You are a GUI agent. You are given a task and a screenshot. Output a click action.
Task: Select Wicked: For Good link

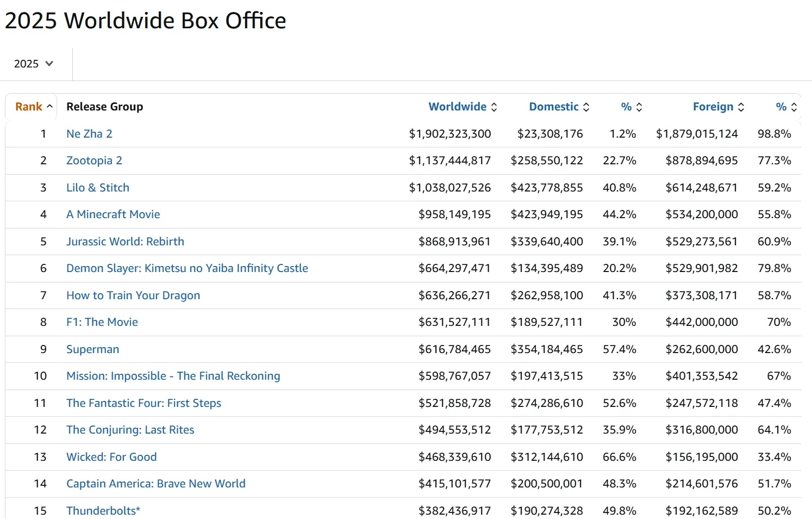tap(111, 457)
